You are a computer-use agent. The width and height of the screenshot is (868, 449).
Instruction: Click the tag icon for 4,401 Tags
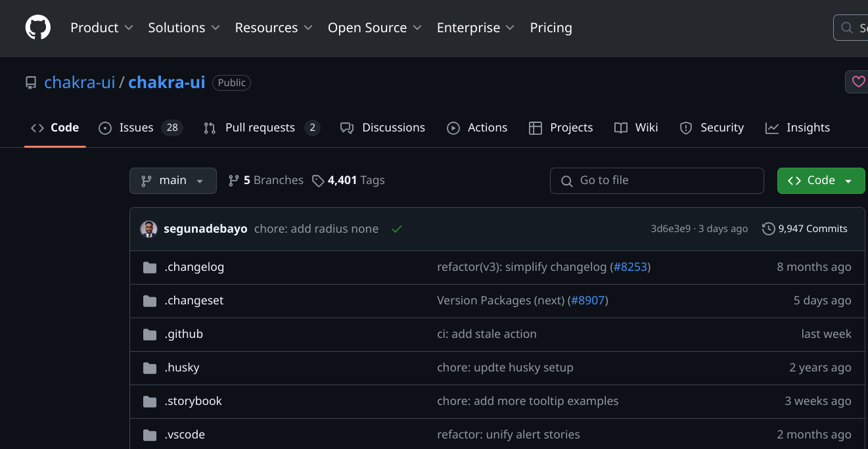pos(318,181)
